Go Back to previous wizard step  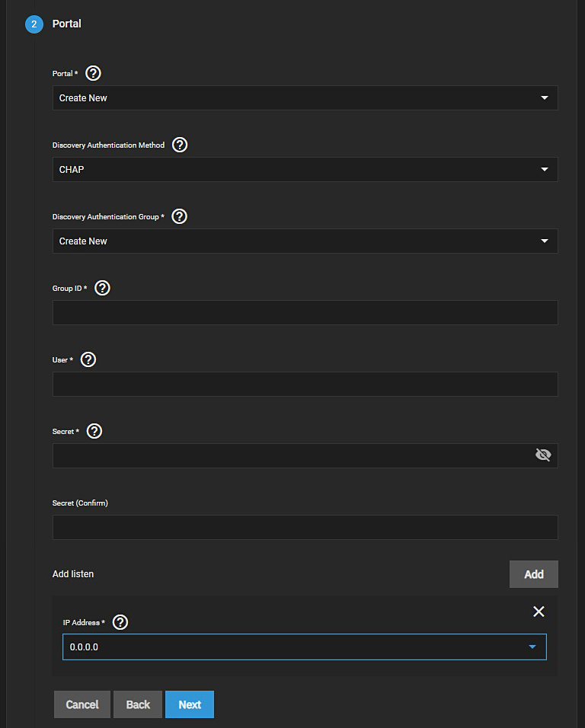tap(138, 704)
